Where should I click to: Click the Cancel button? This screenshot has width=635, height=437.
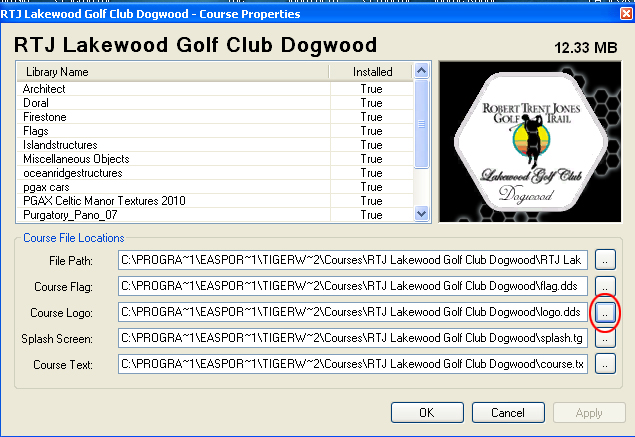[x=508, y=413]
